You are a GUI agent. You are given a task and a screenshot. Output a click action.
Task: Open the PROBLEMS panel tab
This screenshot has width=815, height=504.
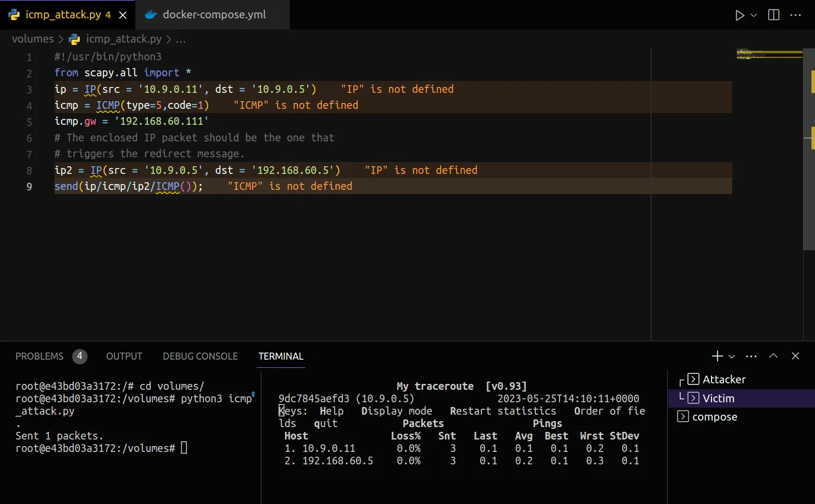click(x=40, y=356)
